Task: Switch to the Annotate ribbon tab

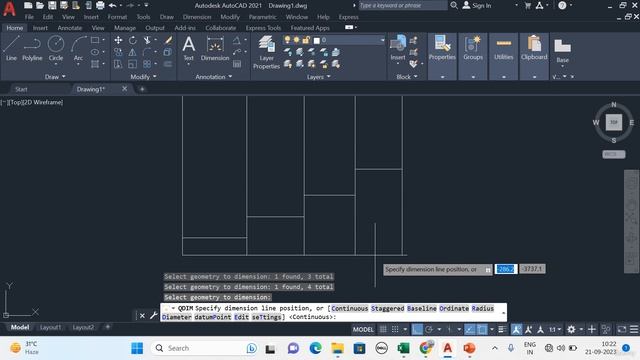Action: point(70,28)
